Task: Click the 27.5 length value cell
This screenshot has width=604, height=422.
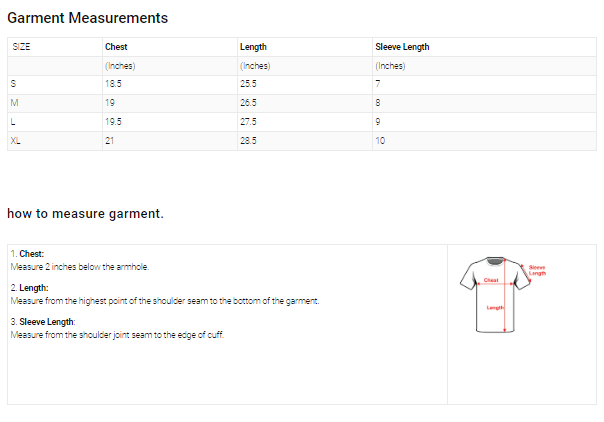Action: [249, 122]
